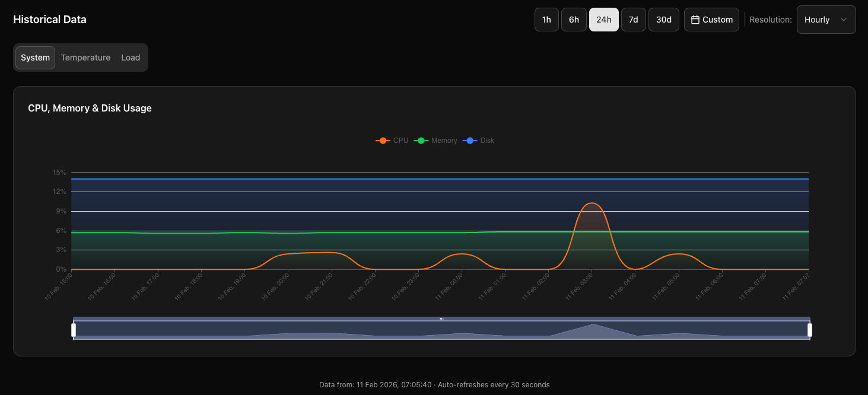Select the 7d time range

tap(633, 20)
